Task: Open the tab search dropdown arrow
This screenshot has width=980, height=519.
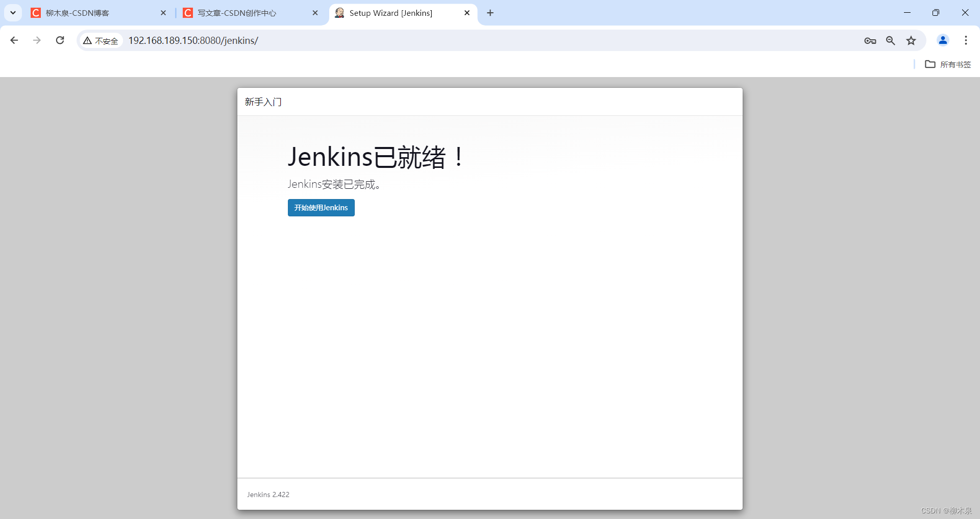Action: (x=13, y=13)
